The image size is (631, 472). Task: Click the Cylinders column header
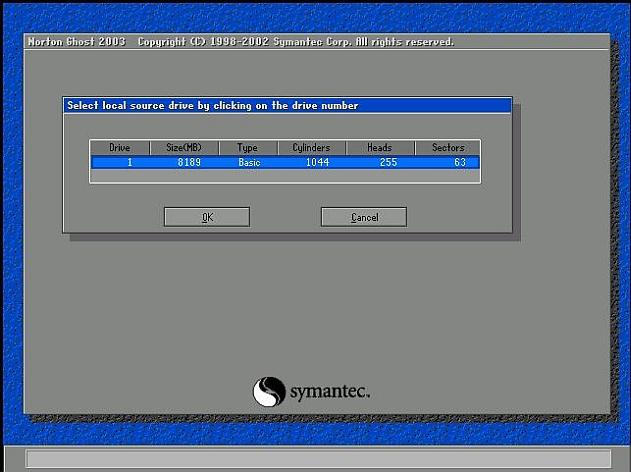click(x=311, y=148)
